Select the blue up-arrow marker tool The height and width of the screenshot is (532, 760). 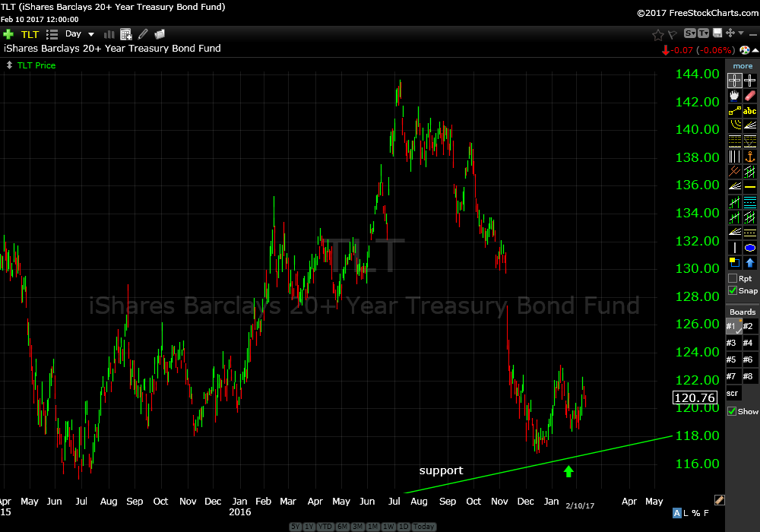tap(750, 263)
